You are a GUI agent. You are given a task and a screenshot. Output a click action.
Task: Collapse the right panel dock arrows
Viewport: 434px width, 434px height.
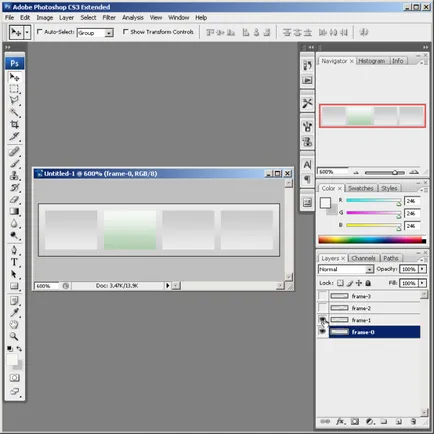[425, 47]
